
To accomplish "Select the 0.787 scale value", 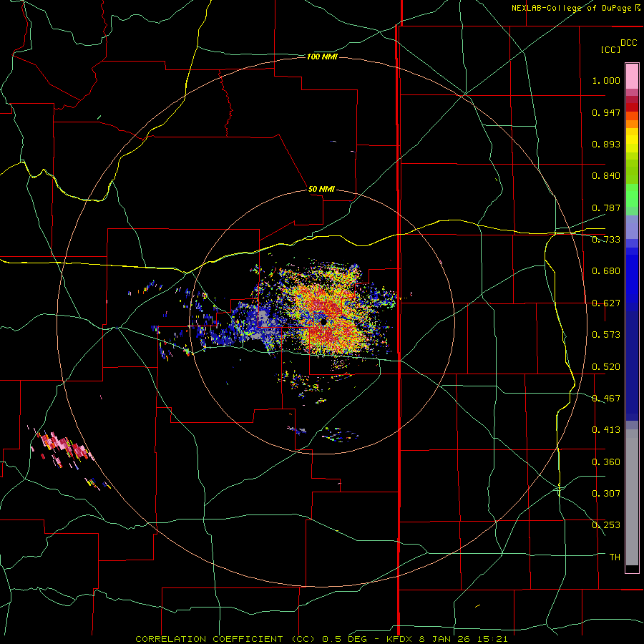I will [606, 208].
